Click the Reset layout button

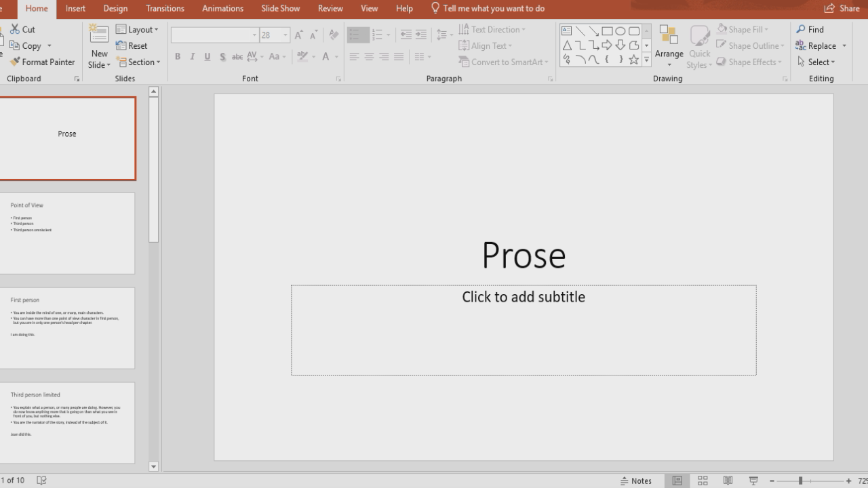(133, 45)
